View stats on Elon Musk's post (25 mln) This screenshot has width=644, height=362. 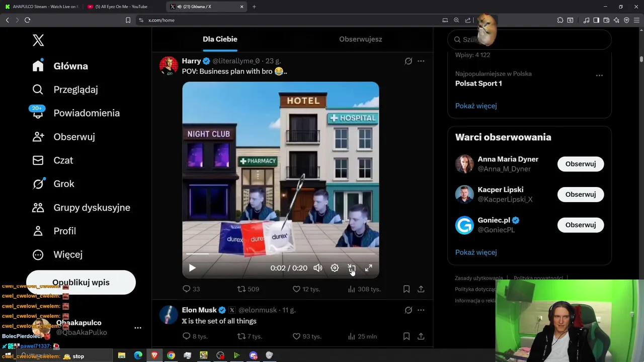[362, 336]
